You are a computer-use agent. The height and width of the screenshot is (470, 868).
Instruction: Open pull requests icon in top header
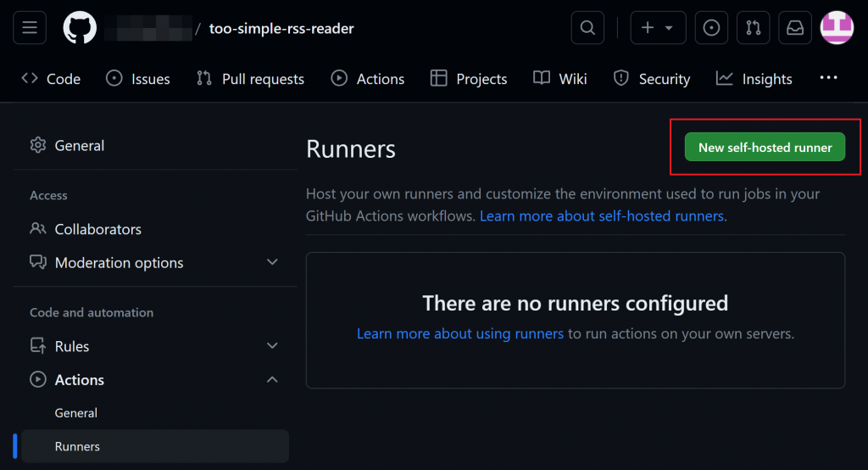(753, 28)
